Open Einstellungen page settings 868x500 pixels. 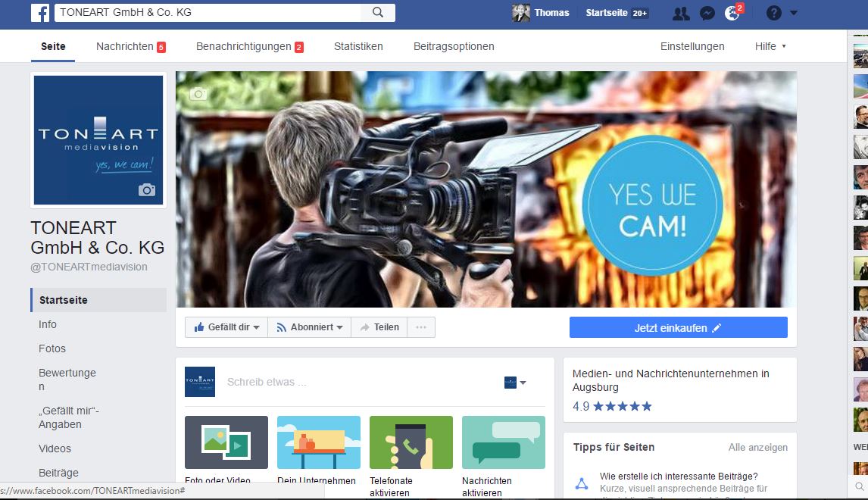[x=692, y=46]
